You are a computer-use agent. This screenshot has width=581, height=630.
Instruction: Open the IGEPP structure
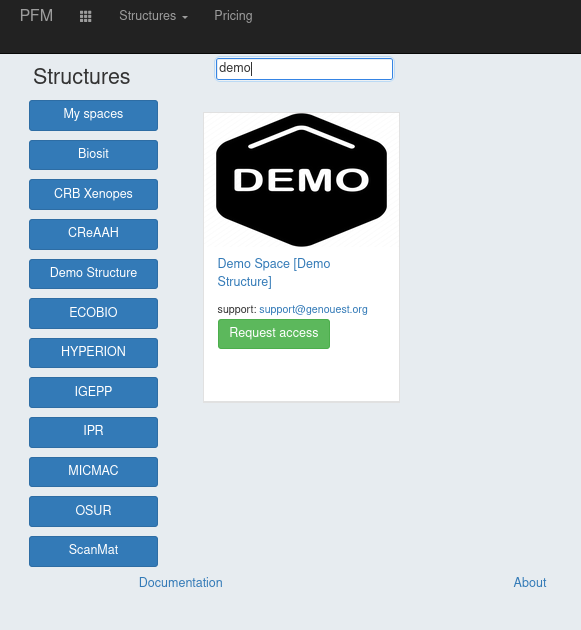[93, 392]
